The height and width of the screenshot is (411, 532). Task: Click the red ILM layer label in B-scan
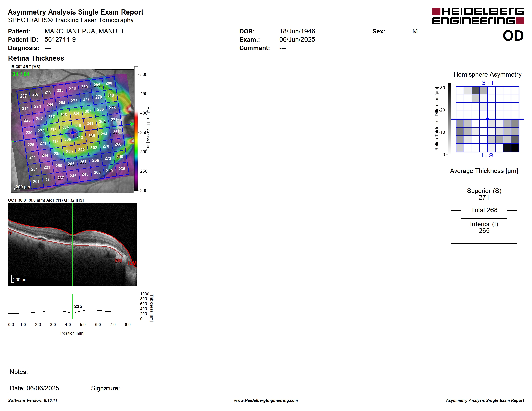tap(132, 263)
